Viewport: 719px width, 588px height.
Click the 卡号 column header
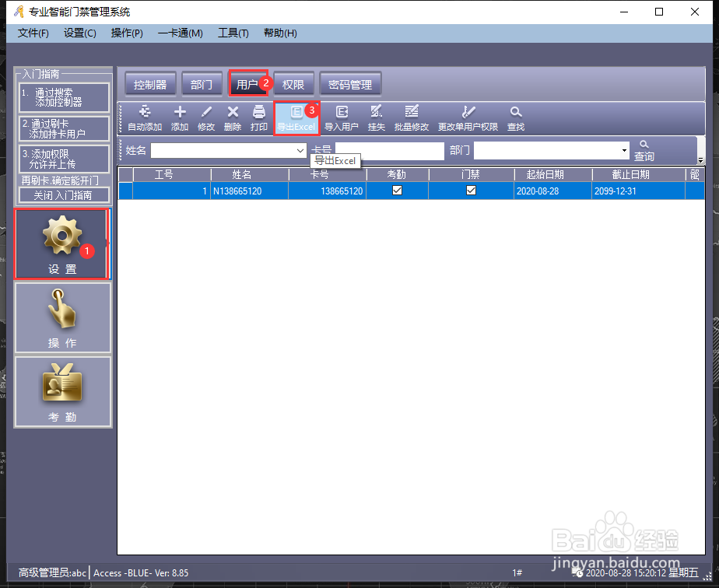click(x=328, y=175)
